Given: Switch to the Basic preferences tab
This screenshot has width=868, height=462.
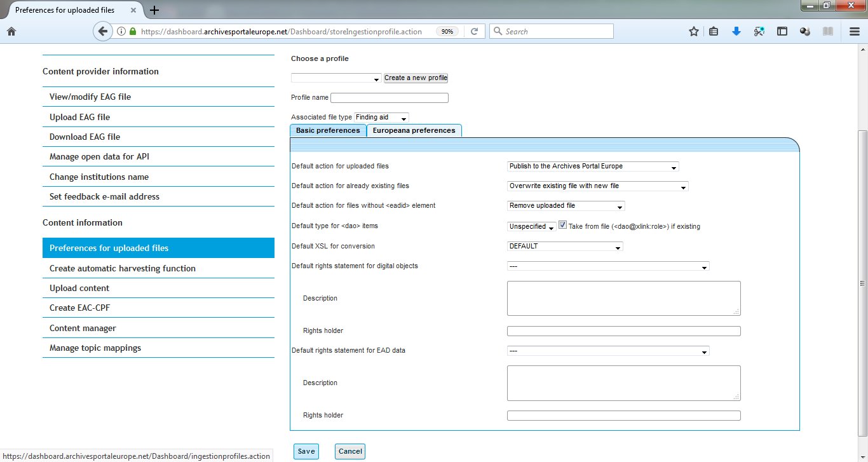Looking at the screenshot, I should pyautogui.click(x=328, y=130).
